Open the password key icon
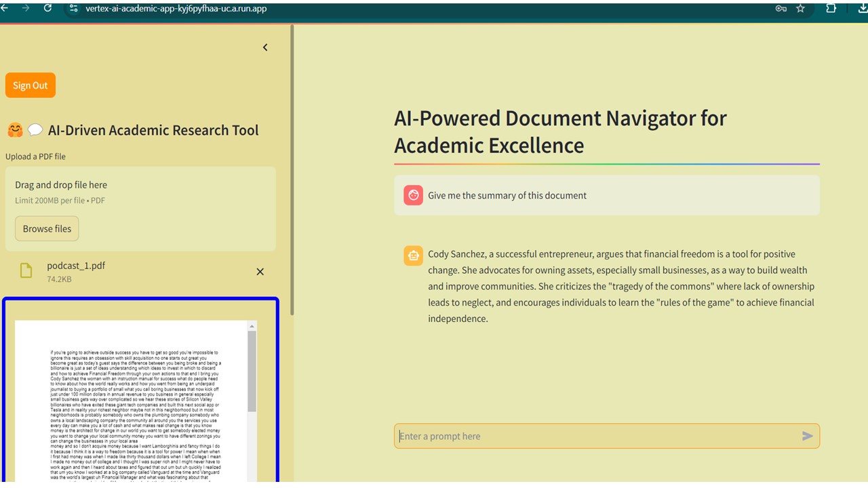Image resolution: width=868 pixels, height=488 pixels. pyautogui.click(x=781, y=8)
